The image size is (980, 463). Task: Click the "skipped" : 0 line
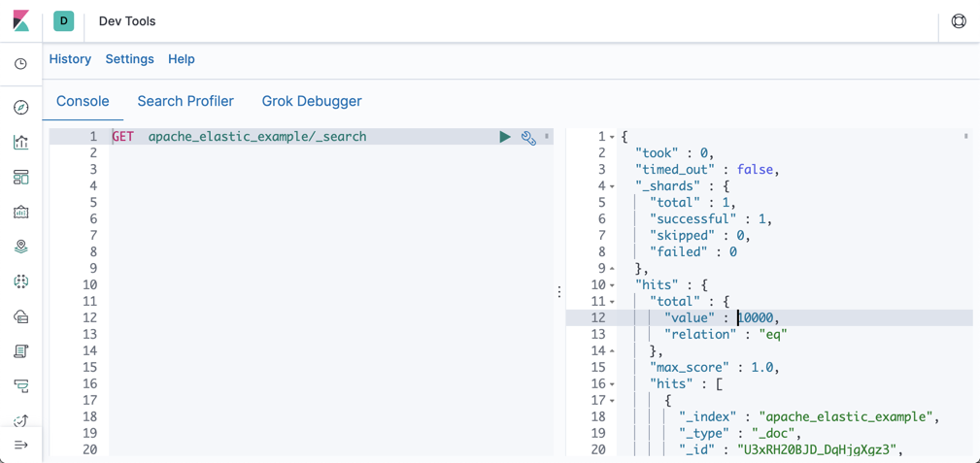[699, 236]
